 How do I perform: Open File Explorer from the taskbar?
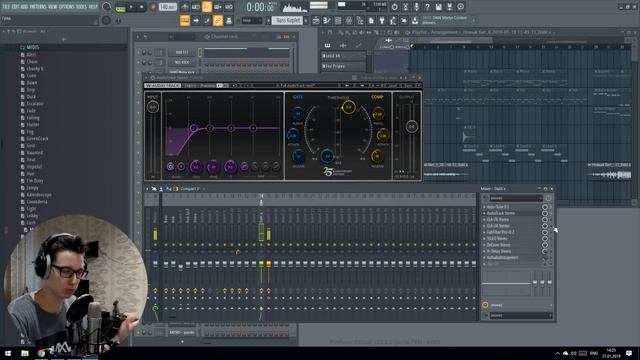coord(25,353)
